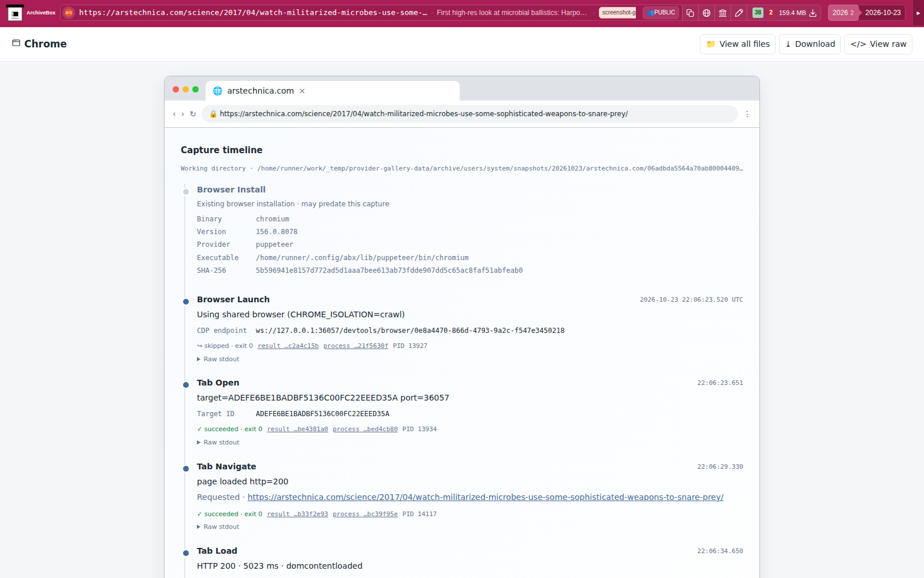Select the 2026 date breadcrumb

click(x=843, y=13)
